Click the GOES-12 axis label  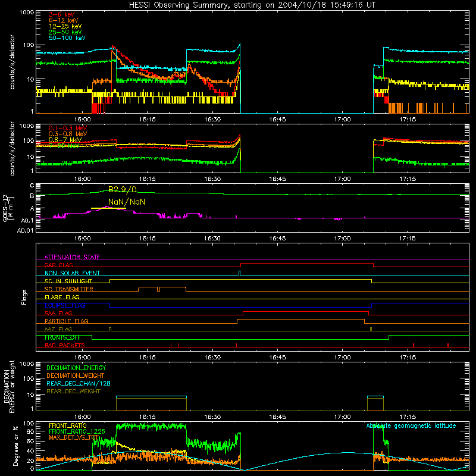[x=8, y=208]
